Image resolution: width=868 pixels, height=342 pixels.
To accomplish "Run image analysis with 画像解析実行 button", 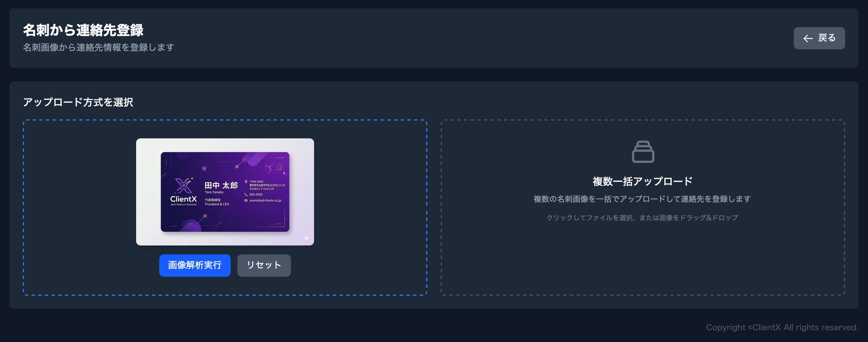I will pos(195,266).
